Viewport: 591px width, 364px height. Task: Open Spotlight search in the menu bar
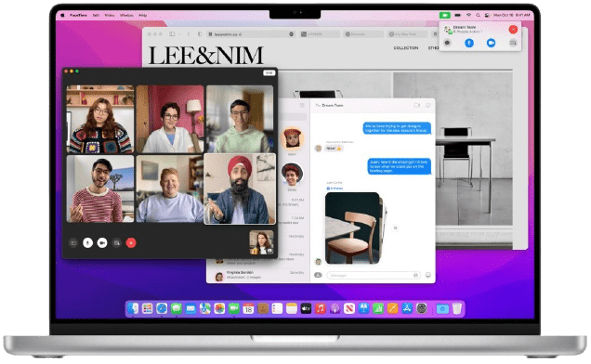pyautogui.click(x=478, y=16)
